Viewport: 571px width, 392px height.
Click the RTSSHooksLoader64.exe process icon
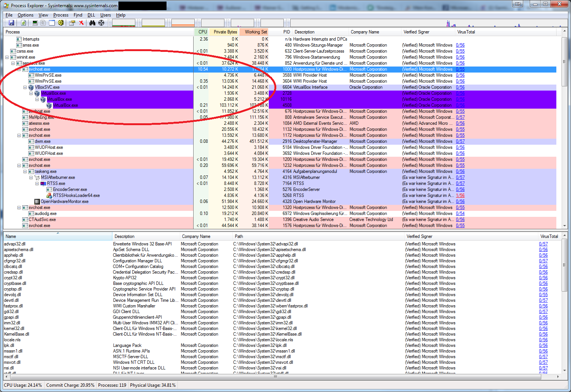(49, 195)
